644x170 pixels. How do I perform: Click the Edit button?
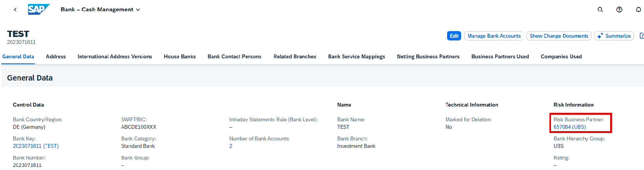click(x=454, y=36)
